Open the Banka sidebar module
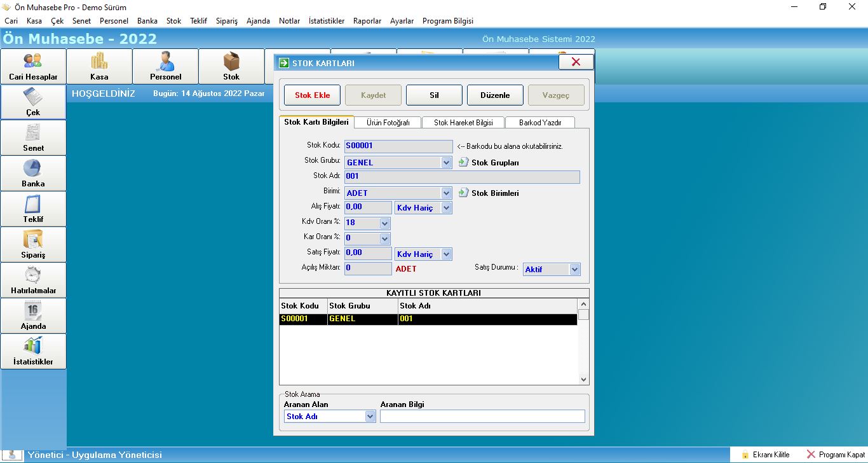 tap(33, 174)
